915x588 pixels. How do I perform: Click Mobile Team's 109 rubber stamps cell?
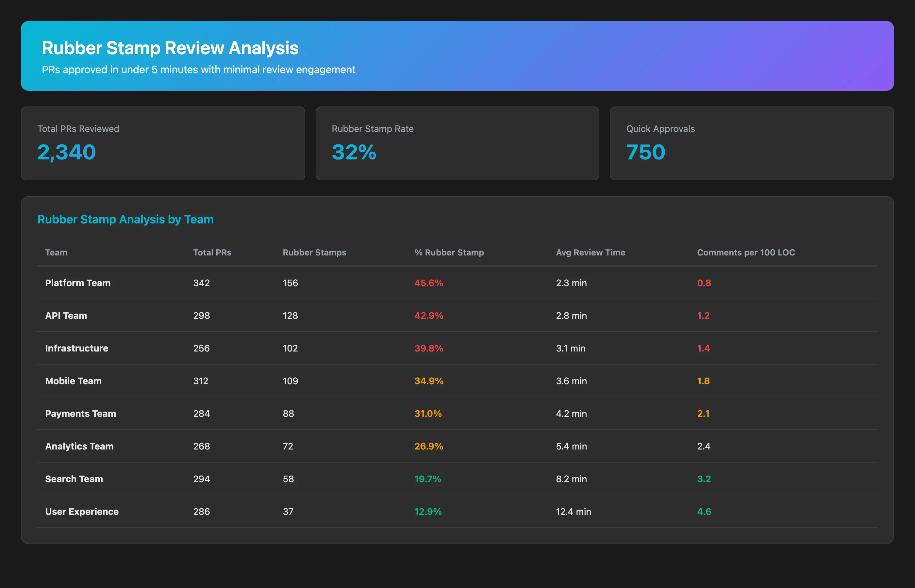[x=290, y=381]
